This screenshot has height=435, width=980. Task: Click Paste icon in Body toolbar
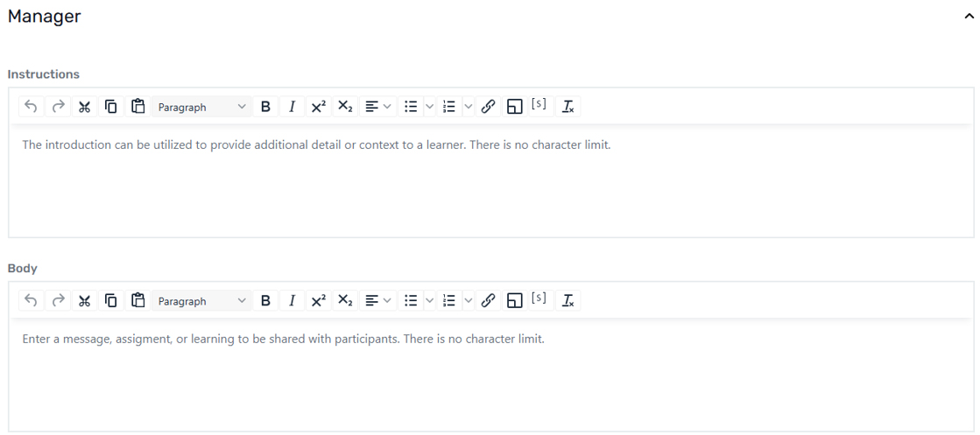(137, 301)
